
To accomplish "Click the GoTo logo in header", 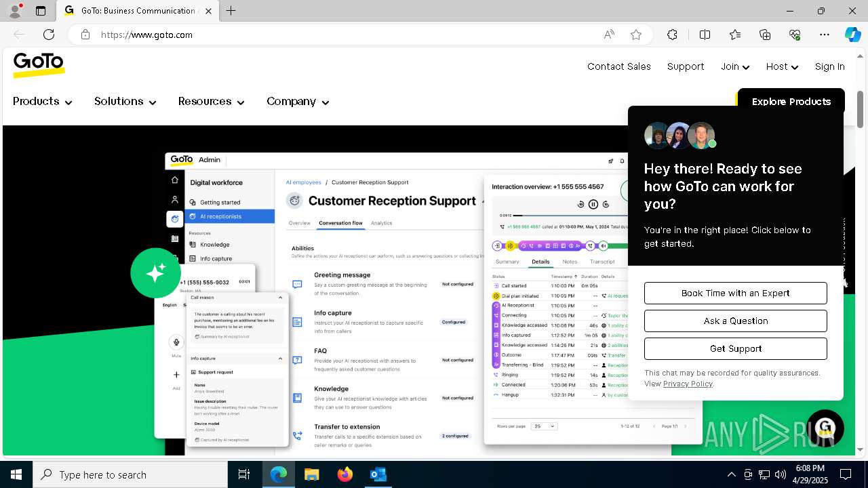I will (x=39, y=65).
